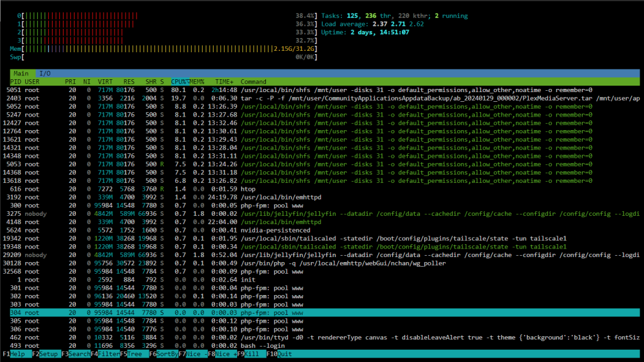The height and width of the screenshot is (362, 644).
Task: Click the CPU 0 usage meter
Action: (167, 15)
